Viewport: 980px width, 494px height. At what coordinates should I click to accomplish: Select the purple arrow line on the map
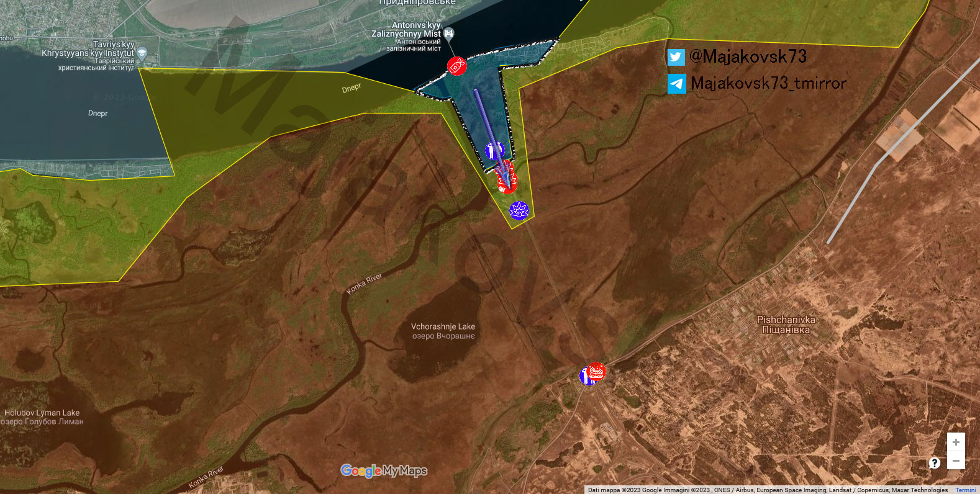[x=492, y=138]
